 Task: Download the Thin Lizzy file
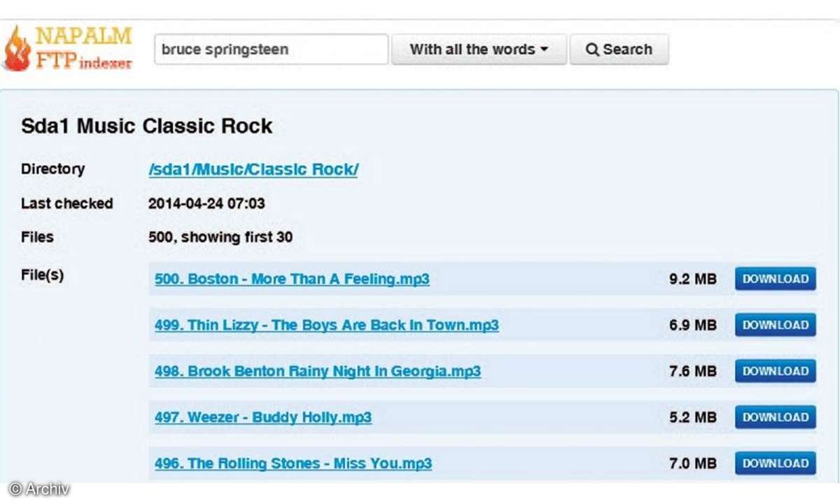tap(776, 325)
